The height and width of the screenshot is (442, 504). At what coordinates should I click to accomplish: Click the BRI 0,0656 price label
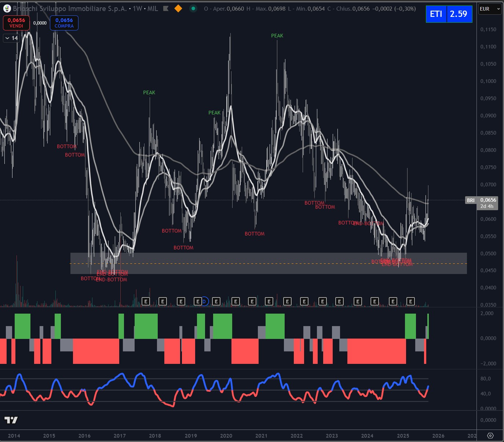[482, 200]
